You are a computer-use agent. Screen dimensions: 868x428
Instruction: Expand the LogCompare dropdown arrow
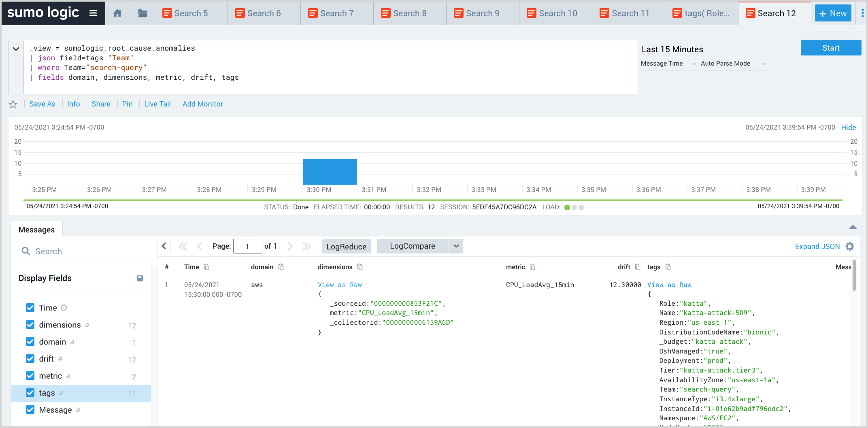coord(456,246)
